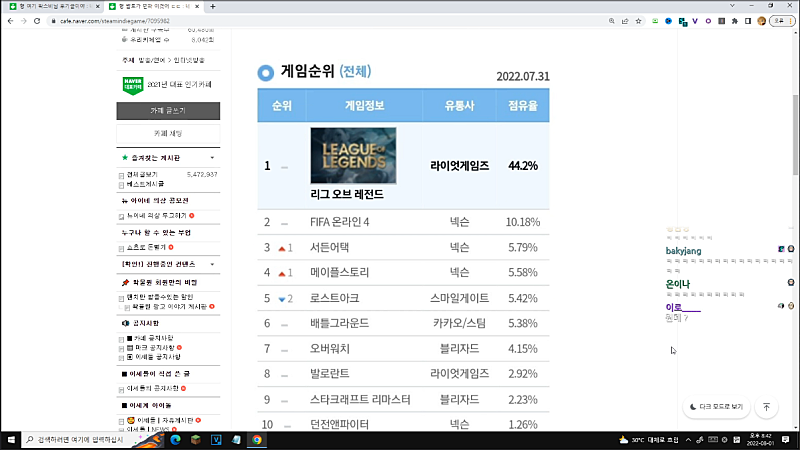
Task: Collapse the 즐겨찾는 게시판 section
Action: click(212, 158)
